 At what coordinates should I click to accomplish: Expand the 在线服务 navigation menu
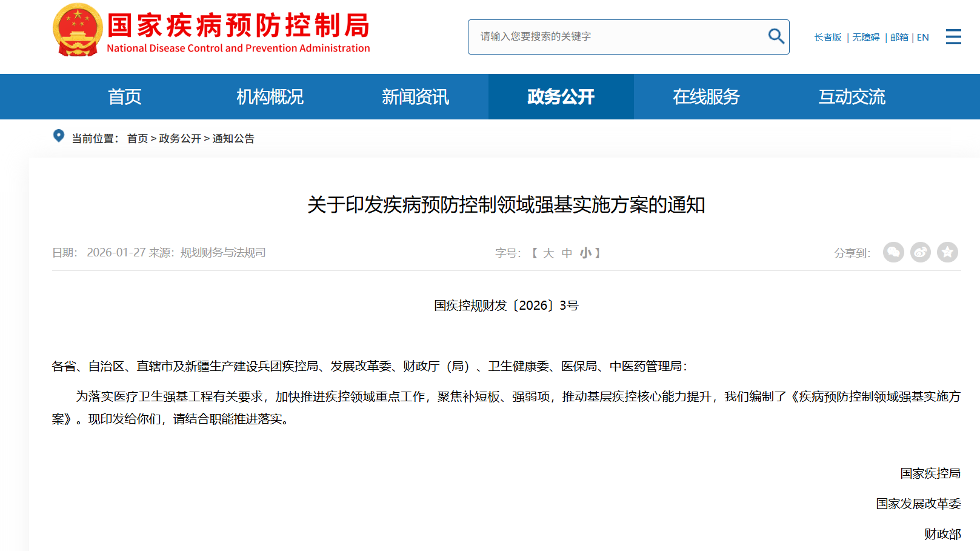point(706,97)
